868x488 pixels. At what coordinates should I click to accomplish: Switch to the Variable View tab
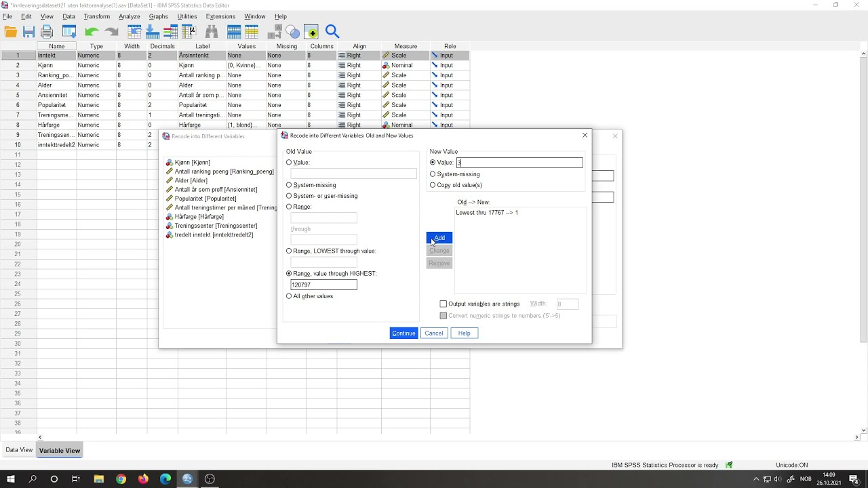(x=60, y=451)
